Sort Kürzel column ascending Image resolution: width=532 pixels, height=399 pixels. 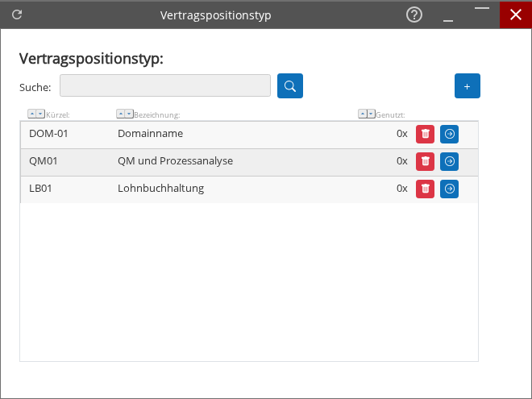click(x=31, y=114)
